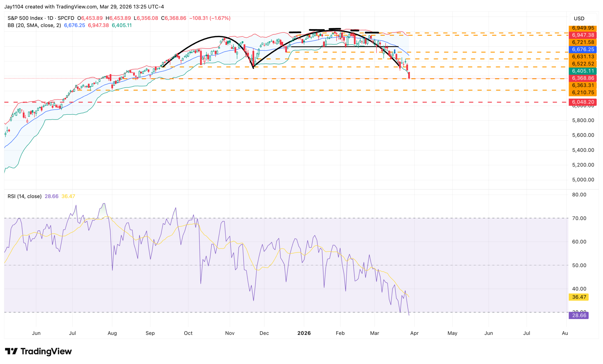This screenshot has width=603, height=364.
Task: Click the RSI 70.00 scale level
Action: click(x=579, y=218)
